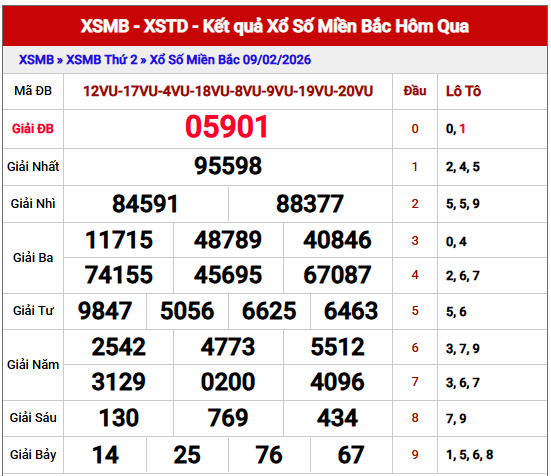Screen dimensions: 551x476
Task: Select fifth prize number 0200
Action: coord(228,382)
